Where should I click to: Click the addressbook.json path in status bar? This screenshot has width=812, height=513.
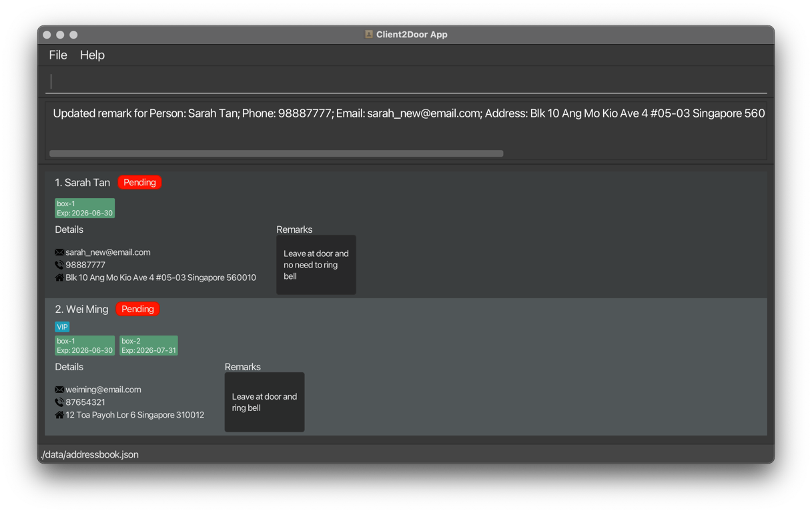coord(90,454)
